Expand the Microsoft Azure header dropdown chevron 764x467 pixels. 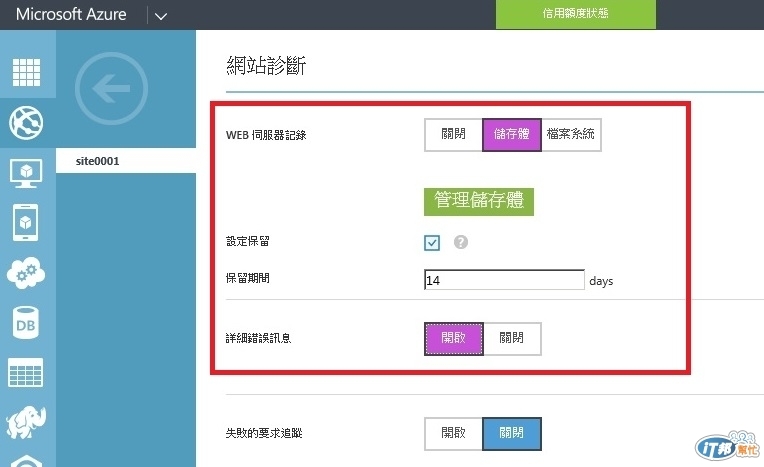click(x=161, y=16)
